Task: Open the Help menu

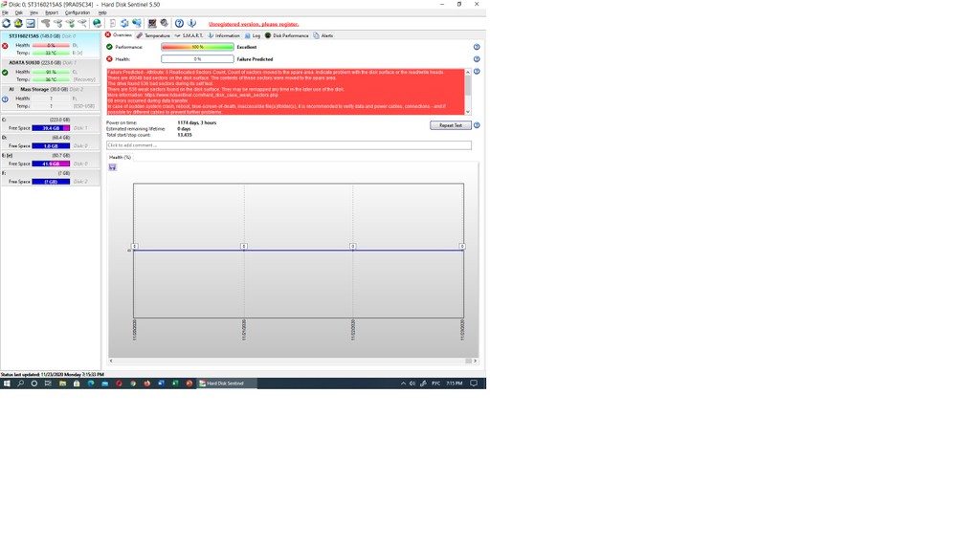Action: 102,12
